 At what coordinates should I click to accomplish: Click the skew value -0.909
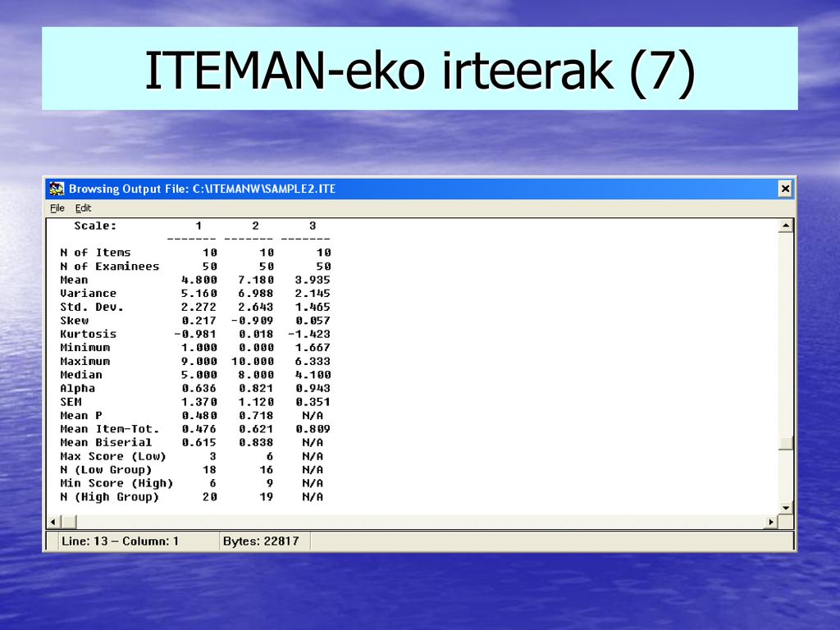pos(253,321)
